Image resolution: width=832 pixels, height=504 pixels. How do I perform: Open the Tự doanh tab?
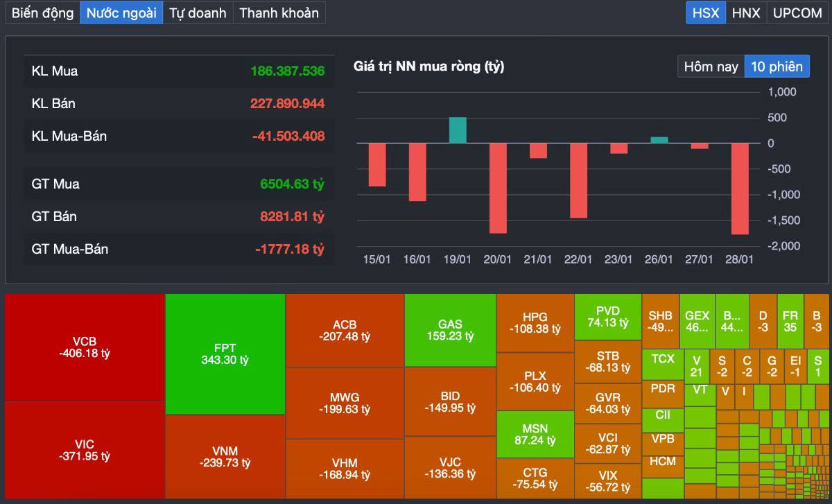tap(198, 12)
